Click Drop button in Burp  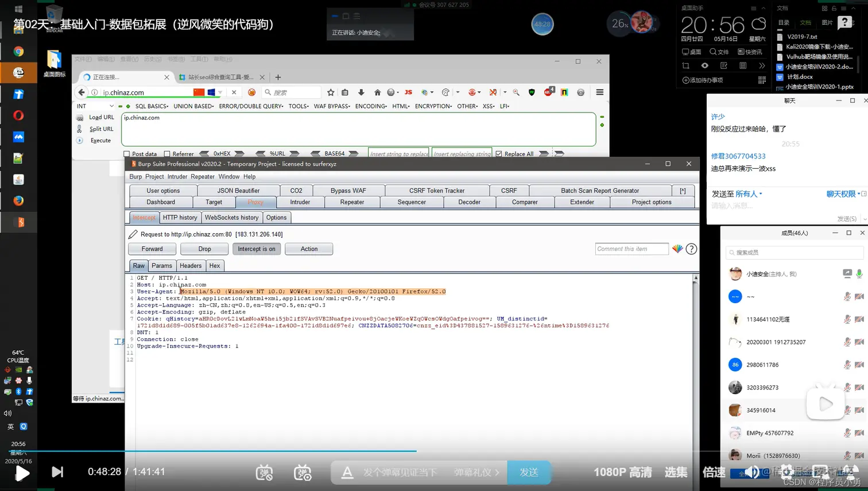(x=204, y=249)
